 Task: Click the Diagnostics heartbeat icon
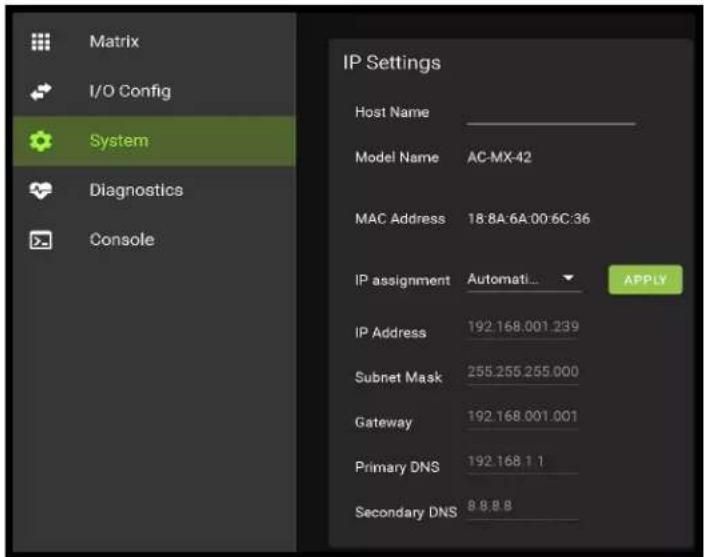click(x=40, y=190)
